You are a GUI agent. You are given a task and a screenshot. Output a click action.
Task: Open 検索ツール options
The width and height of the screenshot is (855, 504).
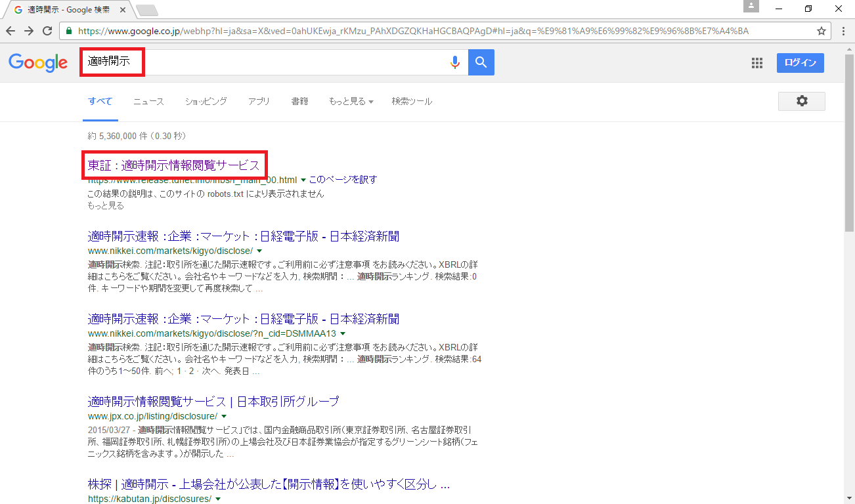tap(412, 101)
